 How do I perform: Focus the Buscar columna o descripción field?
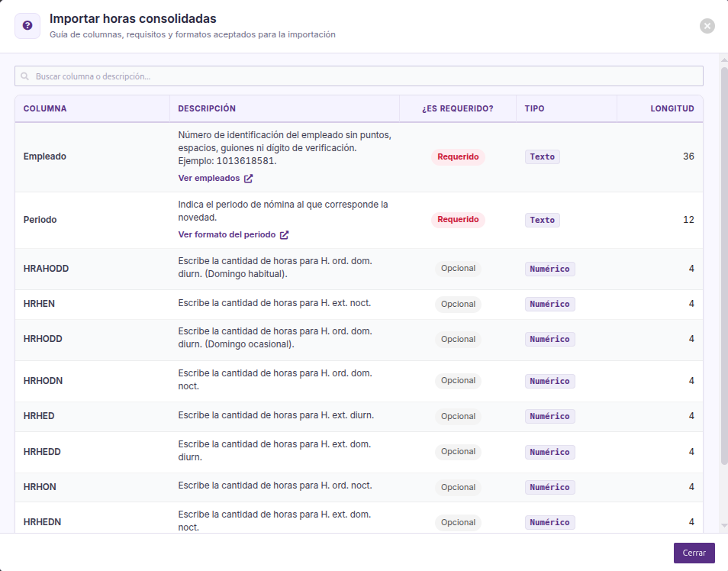[x=359, y=76]
